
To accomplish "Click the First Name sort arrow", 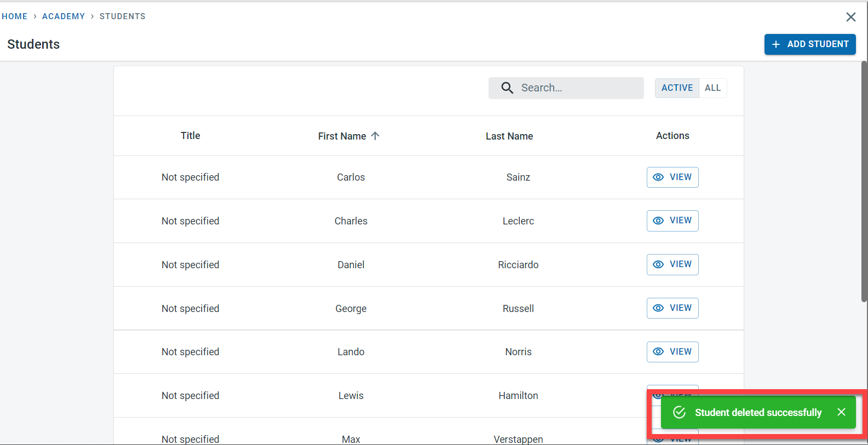I will point(375,136).
